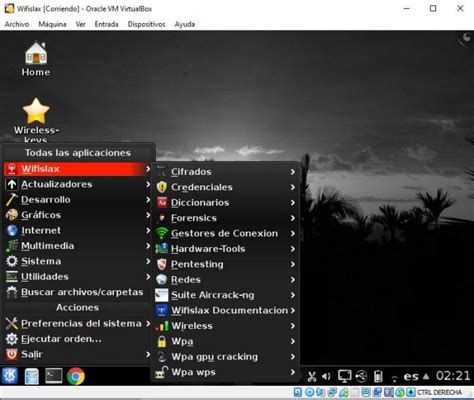Image resolution: width=474 pixels, height=400 pixels.
Task: Click the Gestores de Conexion wifi icon
Action: tap(162, 233)
